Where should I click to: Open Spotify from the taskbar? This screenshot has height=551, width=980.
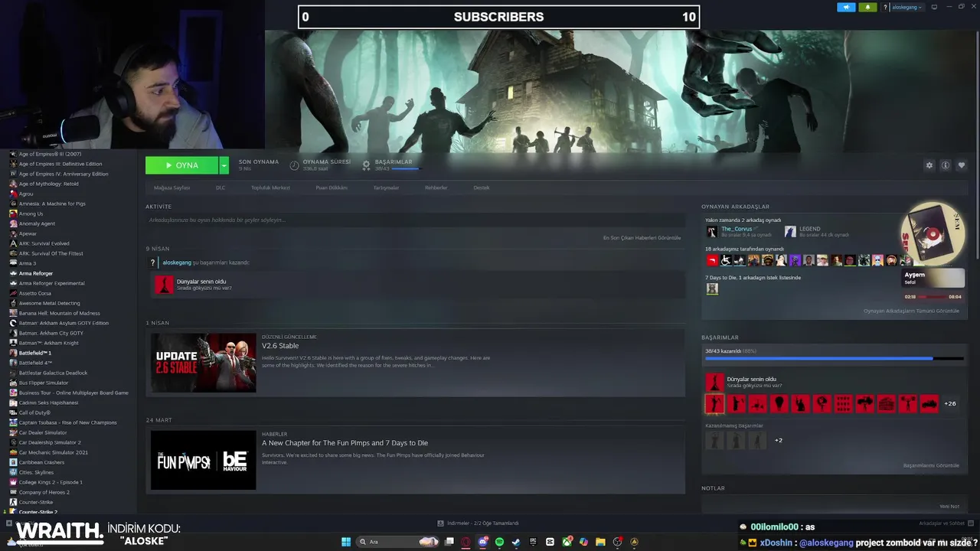point(499,542)
